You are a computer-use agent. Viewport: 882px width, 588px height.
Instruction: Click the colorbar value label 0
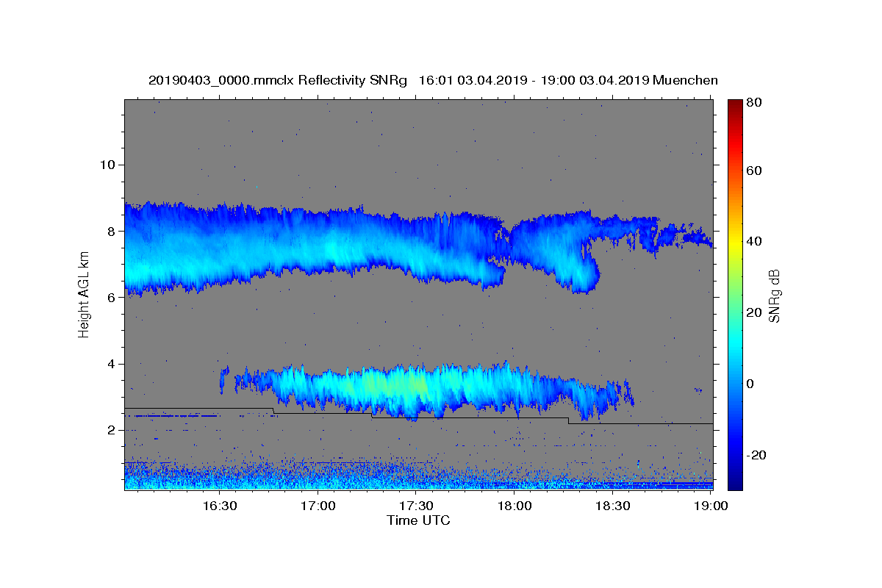click(x=751, y=384)
